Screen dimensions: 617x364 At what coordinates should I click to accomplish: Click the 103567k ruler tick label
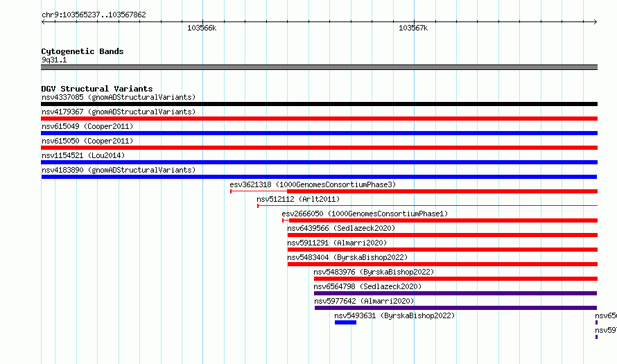click(413, 28)
